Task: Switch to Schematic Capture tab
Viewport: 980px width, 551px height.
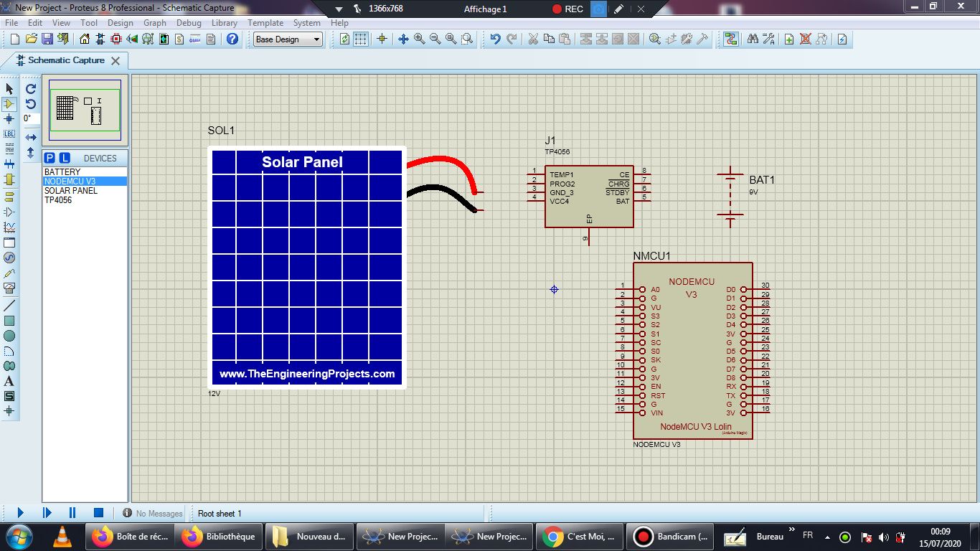Action: (x=66, y=60)
